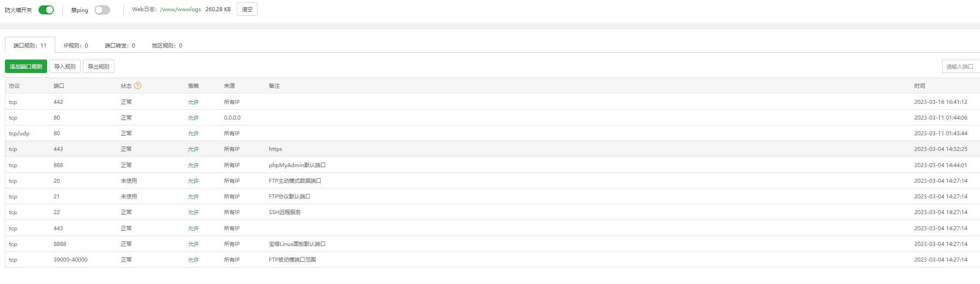Open the 端口转发 tab
Viewport: 980px width, 284px height.
pos(120,45)
